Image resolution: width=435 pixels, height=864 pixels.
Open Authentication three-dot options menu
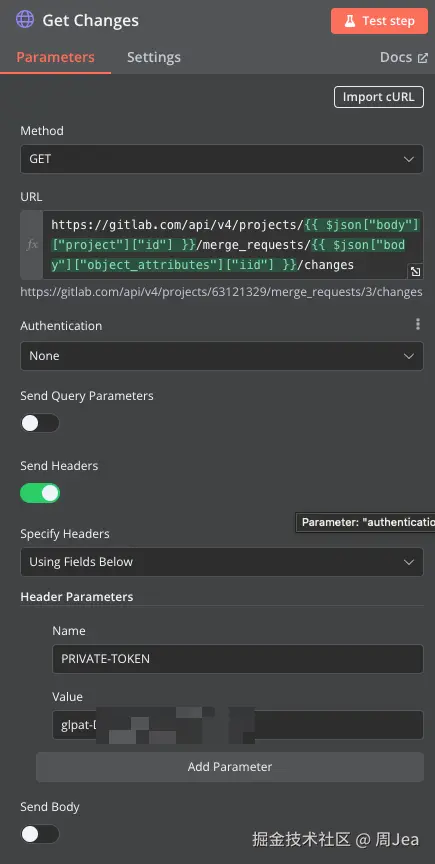coord(417,324)
